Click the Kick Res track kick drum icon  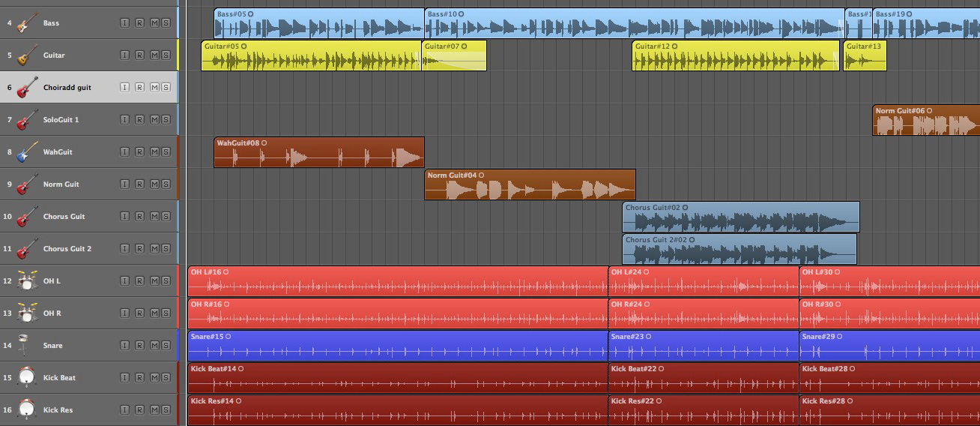(x=28, y=410)
